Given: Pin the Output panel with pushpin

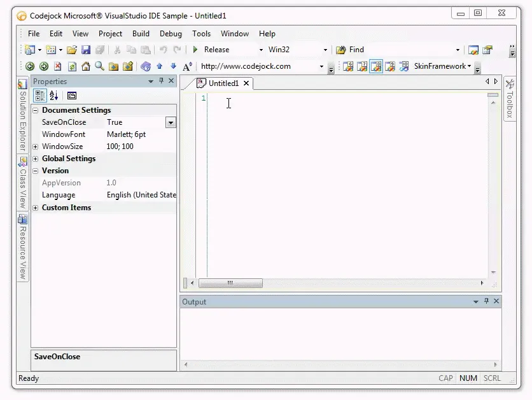Looking at the screenshot, I should 486,301.
